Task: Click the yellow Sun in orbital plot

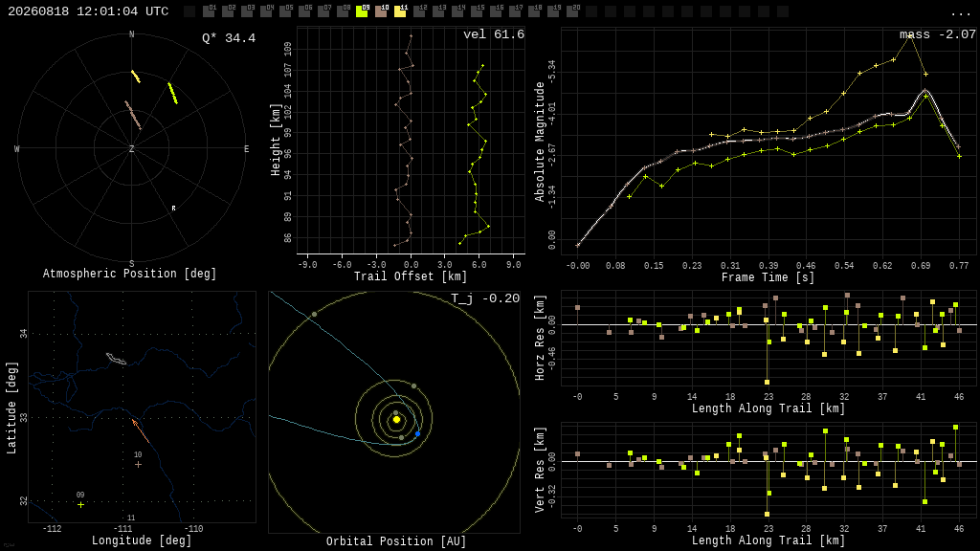Action: (396, 419)
